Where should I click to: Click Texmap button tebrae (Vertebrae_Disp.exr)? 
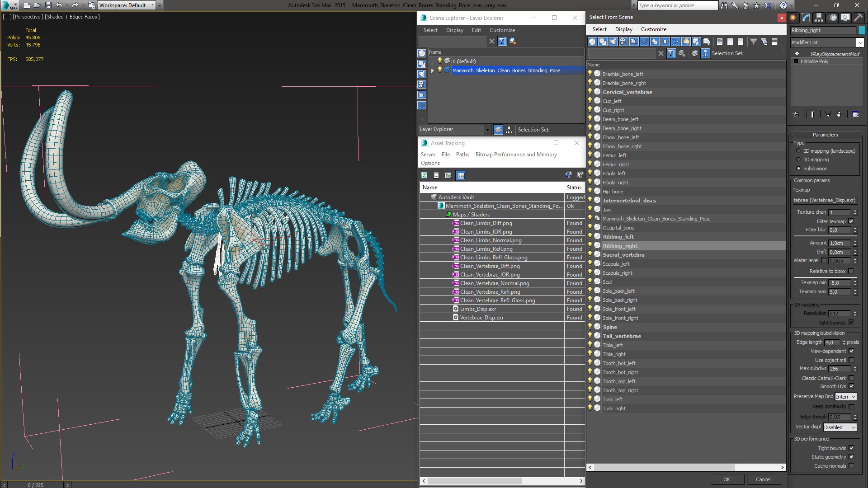tap(825, 200)
